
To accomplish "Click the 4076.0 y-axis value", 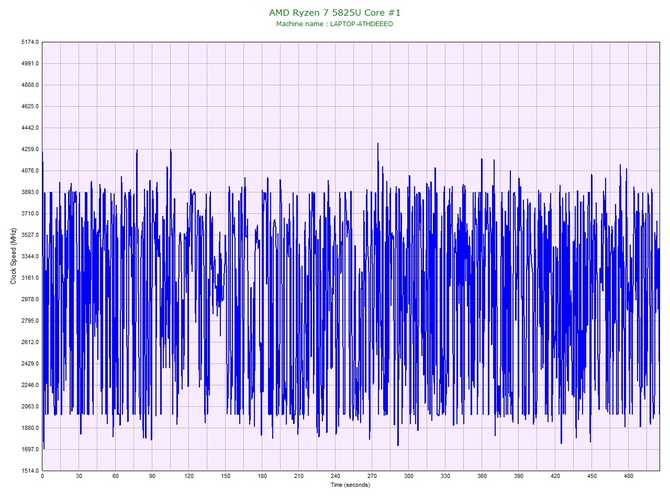I will pyautogui.click(x=30, y=170).
